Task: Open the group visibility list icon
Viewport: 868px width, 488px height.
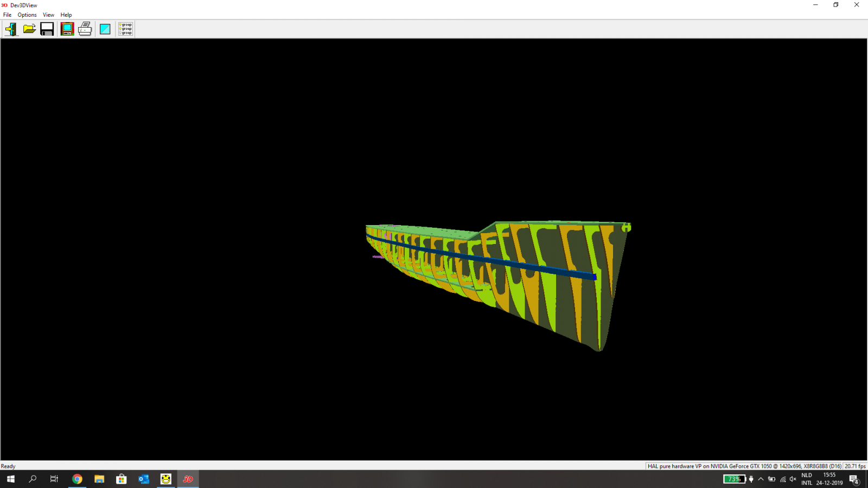Action: point(125,29)
